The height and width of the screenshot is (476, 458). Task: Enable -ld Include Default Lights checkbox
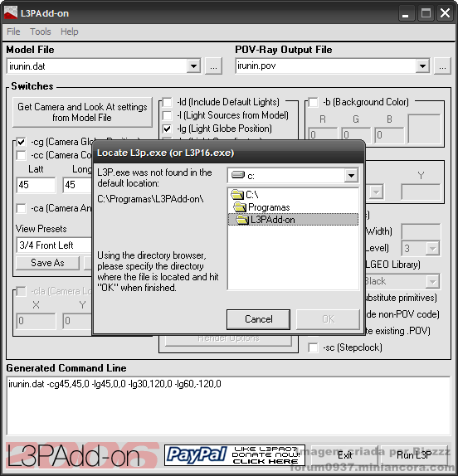[167, 102]
